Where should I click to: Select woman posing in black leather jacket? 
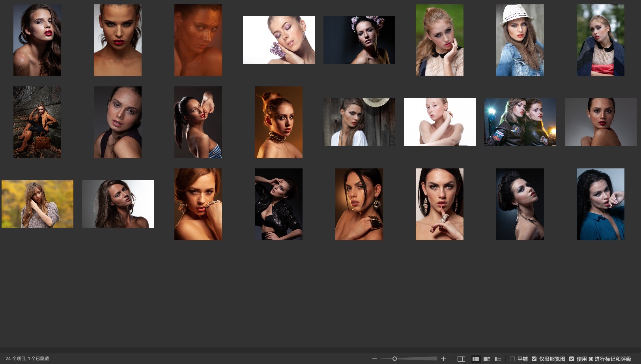click(x=278, y=204)
